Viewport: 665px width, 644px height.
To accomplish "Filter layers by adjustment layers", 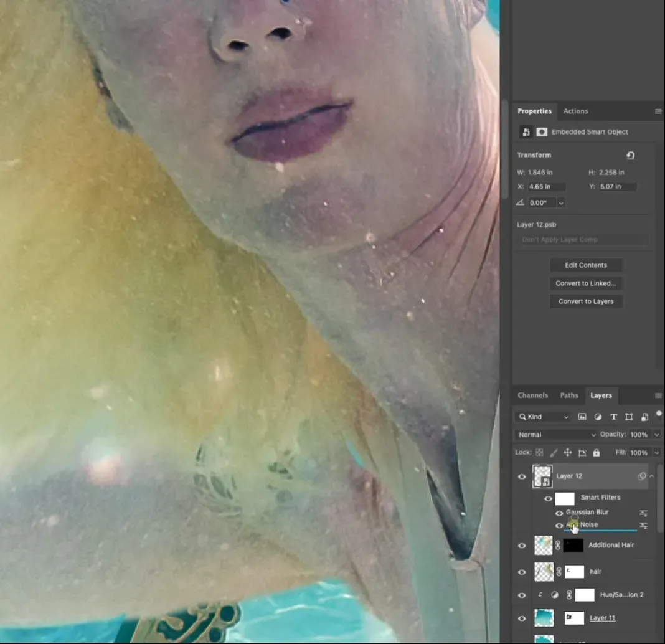I will (x=598, y=417).
